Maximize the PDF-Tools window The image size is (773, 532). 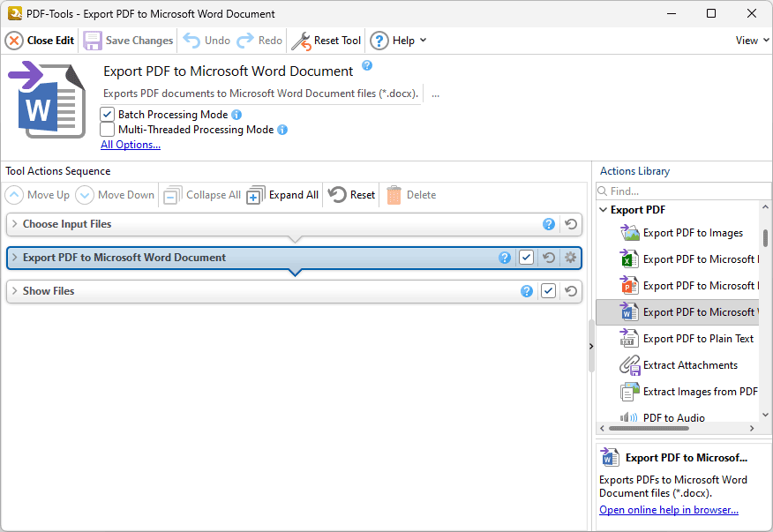click(711, 13)
